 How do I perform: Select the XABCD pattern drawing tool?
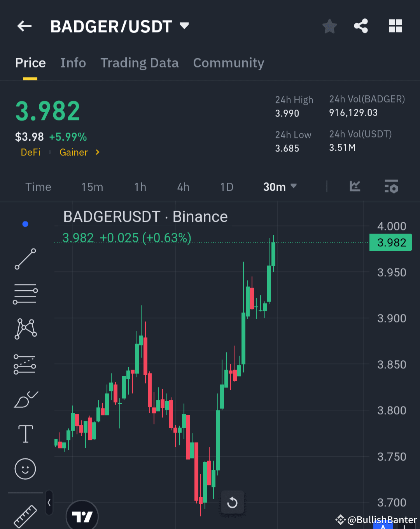[x=25, y=328]
